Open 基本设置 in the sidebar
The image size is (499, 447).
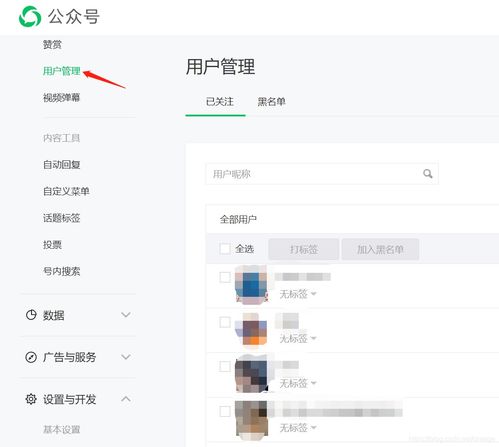tap(62, 429)
